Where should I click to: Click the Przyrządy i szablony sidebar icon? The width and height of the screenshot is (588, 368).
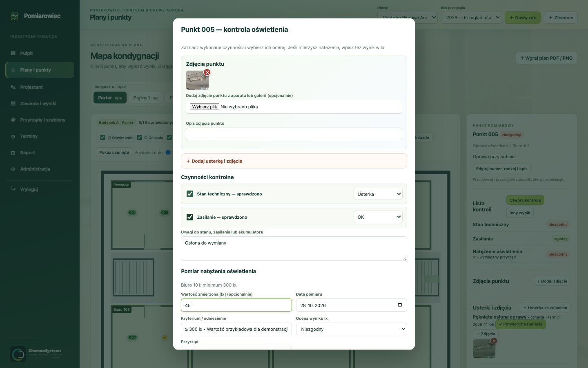[x=13, y=120]
